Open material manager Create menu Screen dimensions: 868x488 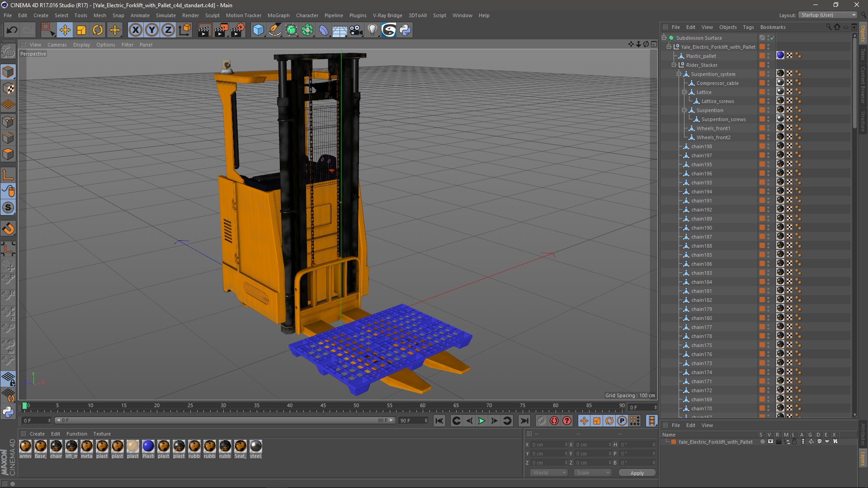[x=37, y=434]
